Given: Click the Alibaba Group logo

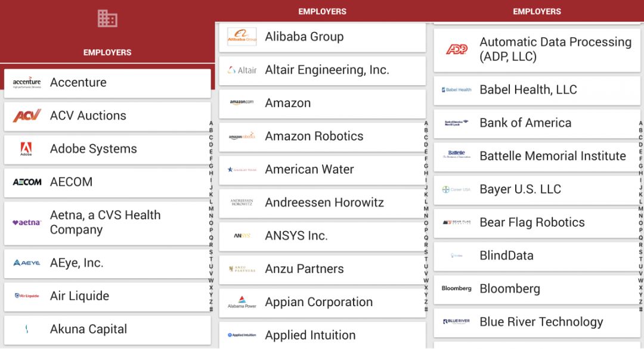Looking at the screenshot, I should point(241,37).
